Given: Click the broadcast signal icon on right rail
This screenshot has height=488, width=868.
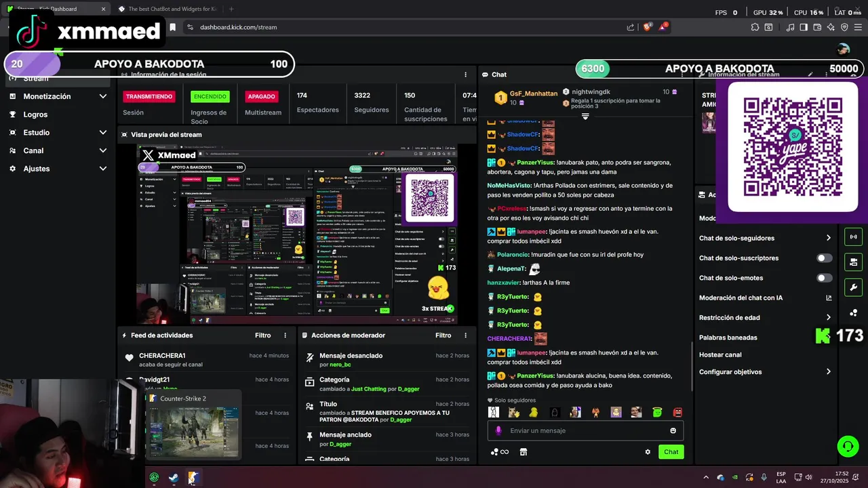Looking at the screenshot, I should (x=853, y=237).
